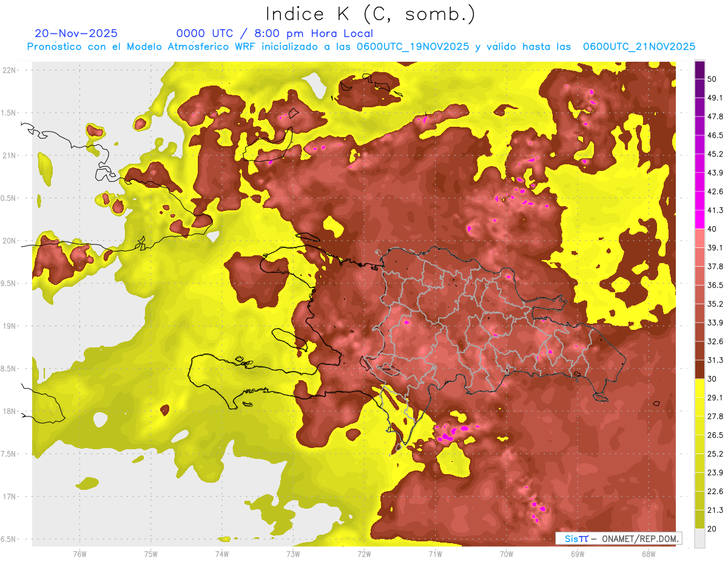Click the colorbar value '36.5'
The image size is (728, 562).
[x=715, y=285]
